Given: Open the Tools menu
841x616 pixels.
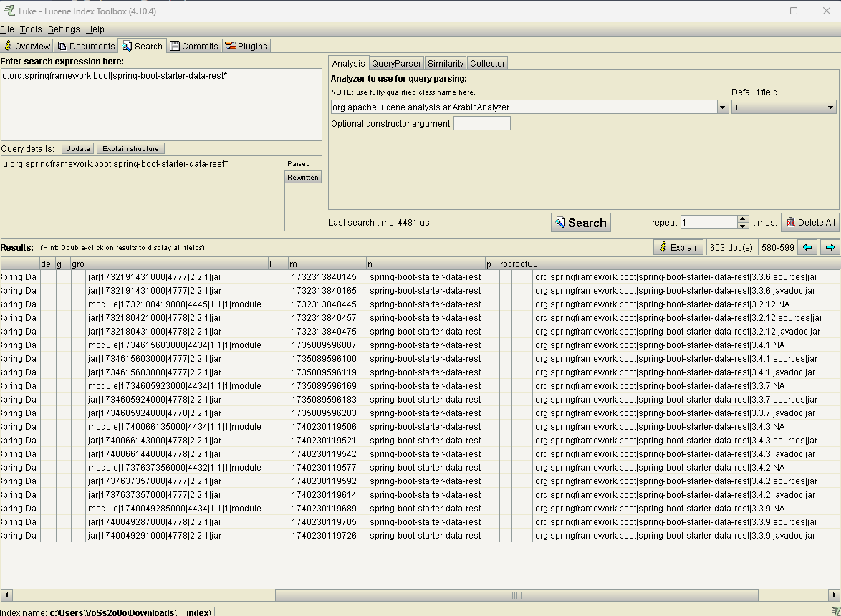Looking at the screenshot, I should tap(31, 29).
